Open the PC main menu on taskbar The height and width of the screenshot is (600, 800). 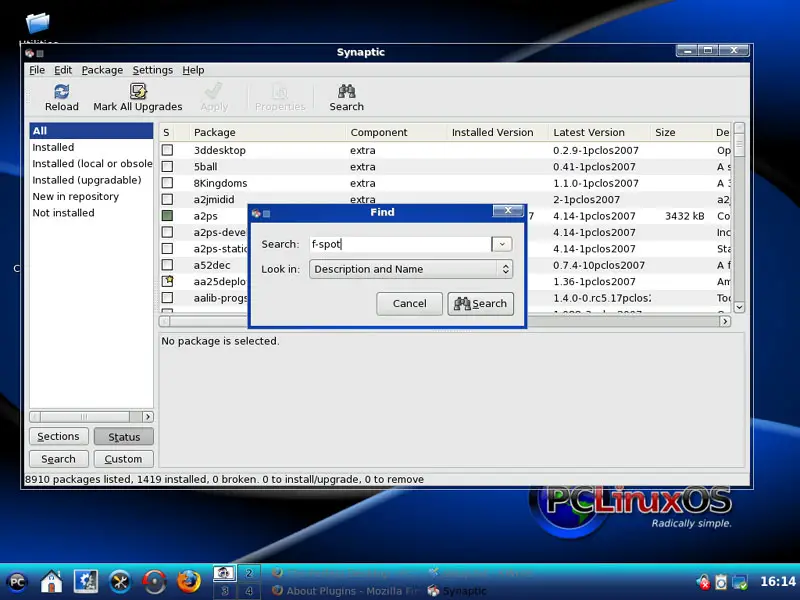[17, 582]
